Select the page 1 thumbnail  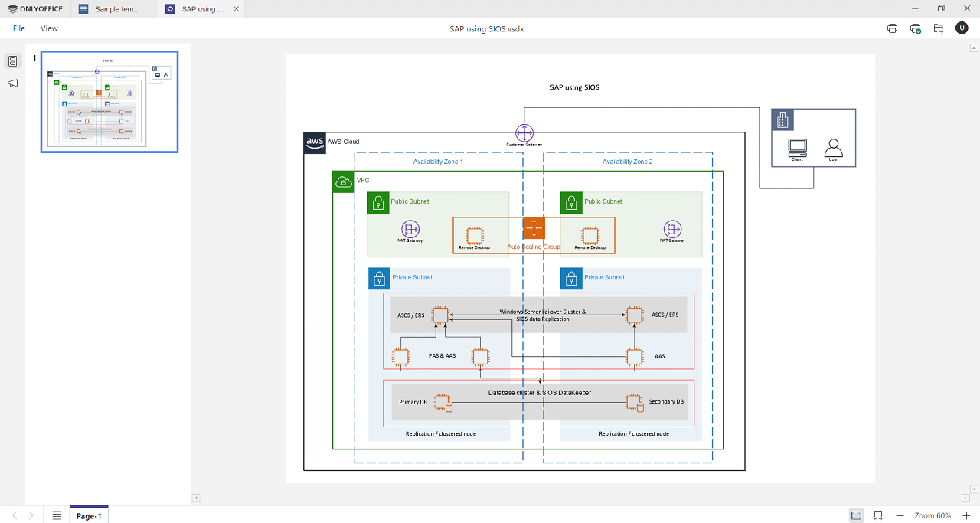tap(109, 102)
